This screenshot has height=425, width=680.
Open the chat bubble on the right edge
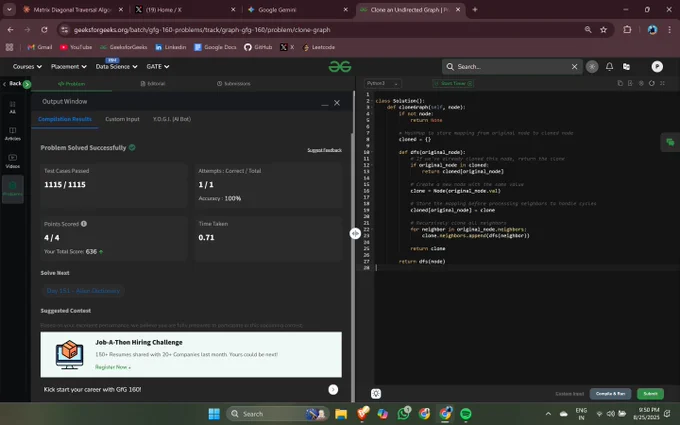point(670,142)
